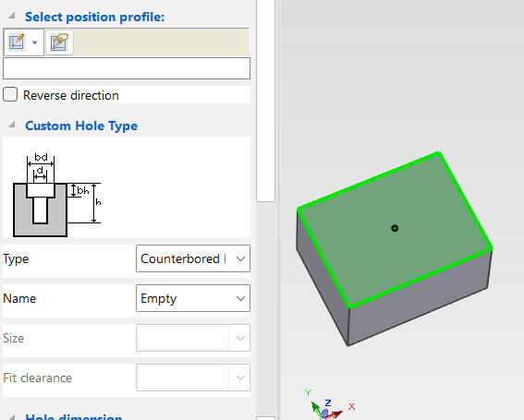This screenshot has width=524, height=420.
Task: Collapse the Custom Hole Type section
Action: tap(12, 125)
